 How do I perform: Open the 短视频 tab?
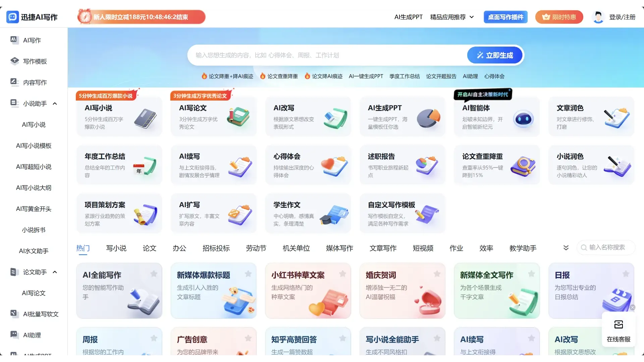click(423, 248)
